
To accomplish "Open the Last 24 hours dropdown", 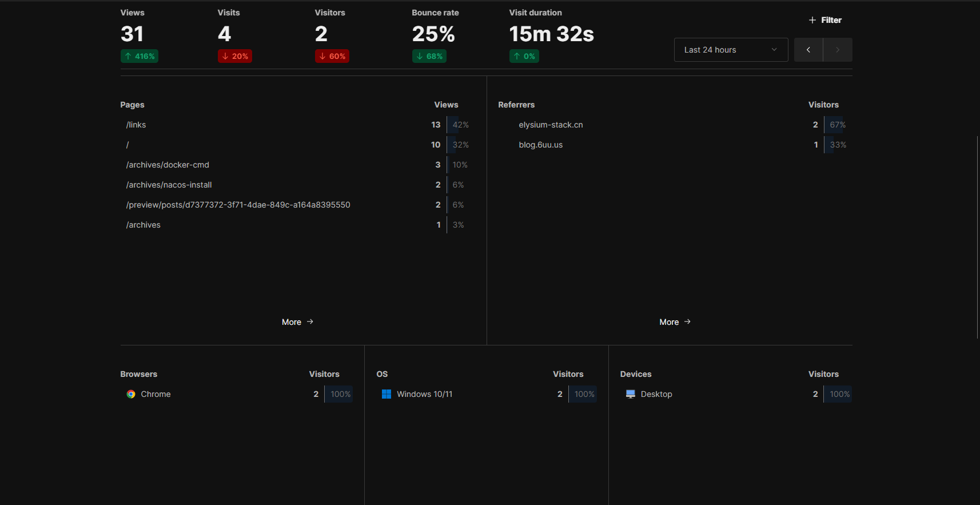I will coord(731,50).
